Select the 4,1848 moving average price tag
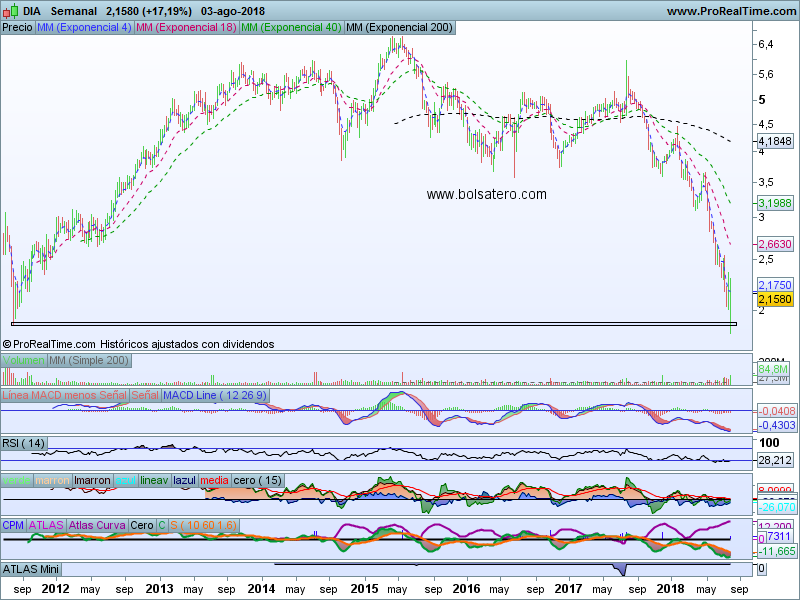 click(775, 141)
